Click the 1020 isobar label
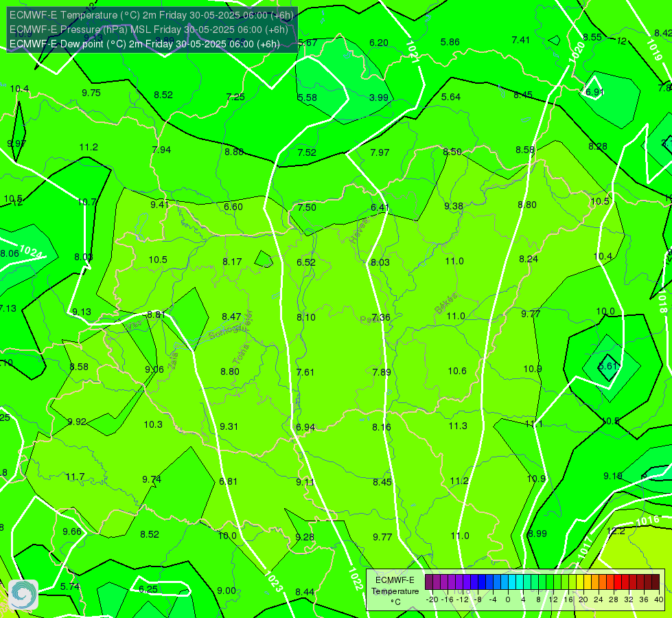The width and height of the screenshot is (672, 618). pyautogui.click(x=577, y=52)
